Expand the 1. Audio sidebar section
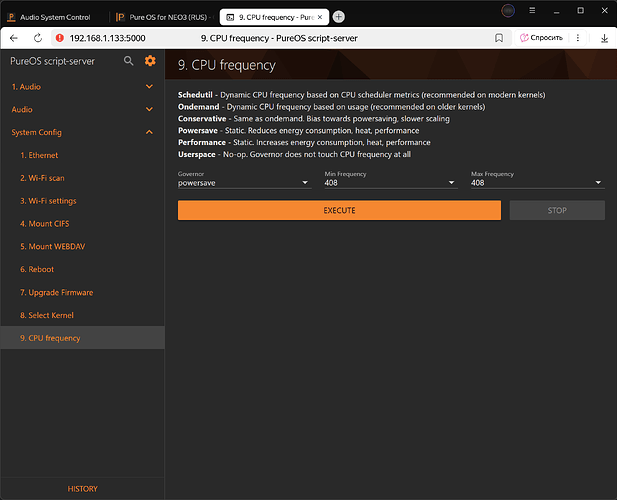This screenshot has height=500, width=617. pos(148,87)
